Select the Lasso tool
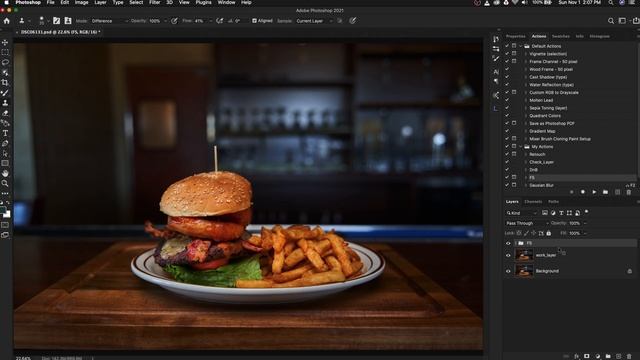640x360 pixels. click(5, 62)
